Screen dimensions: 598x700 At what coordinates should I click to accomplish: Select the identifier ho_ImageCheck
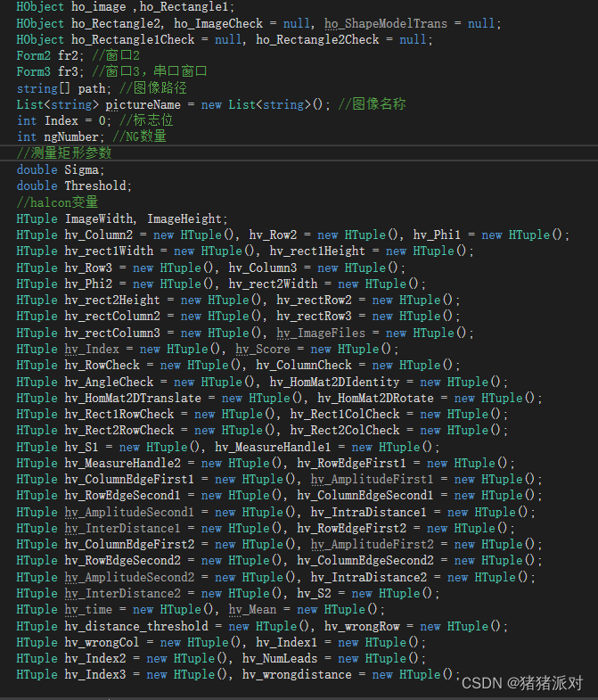click(x=218, y=23)
